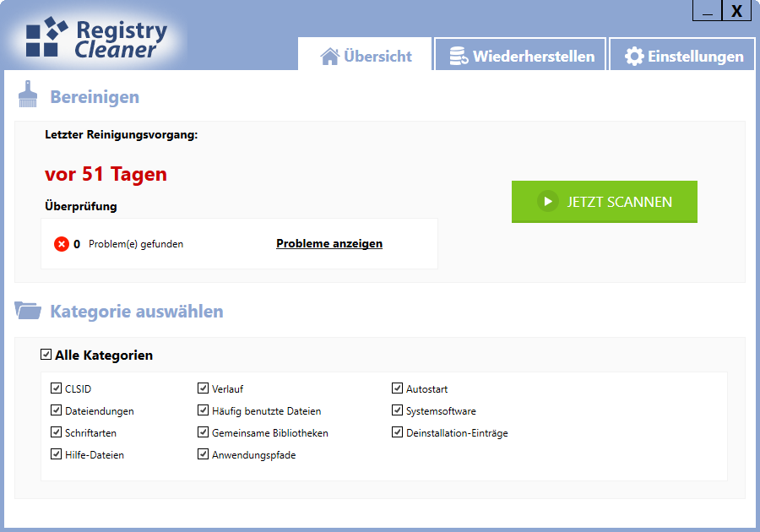Toggle the CLSID category checkbox

[57, 388]
